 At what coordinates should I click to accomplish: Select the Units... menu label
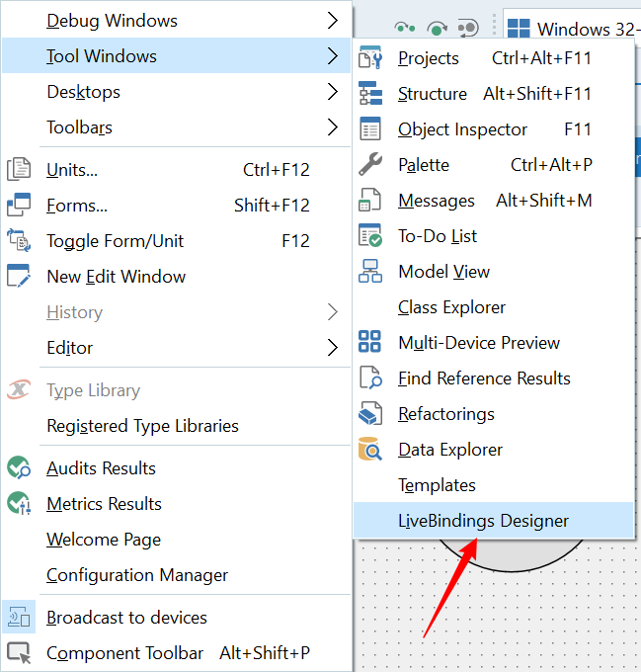72,170
